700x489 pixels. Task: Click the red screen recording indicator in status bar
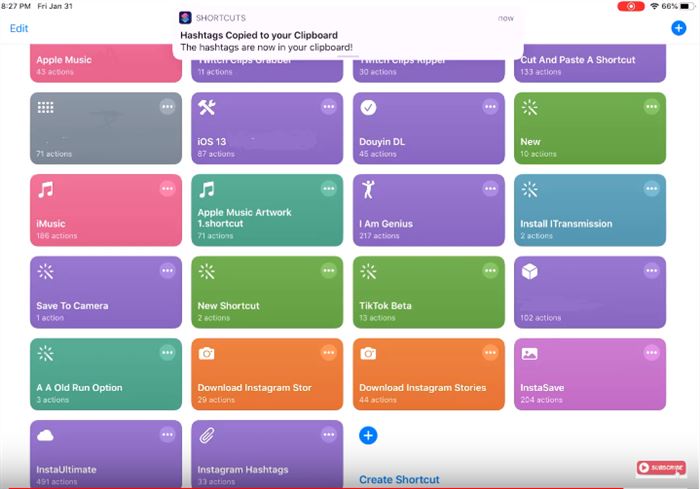(631, 6)
